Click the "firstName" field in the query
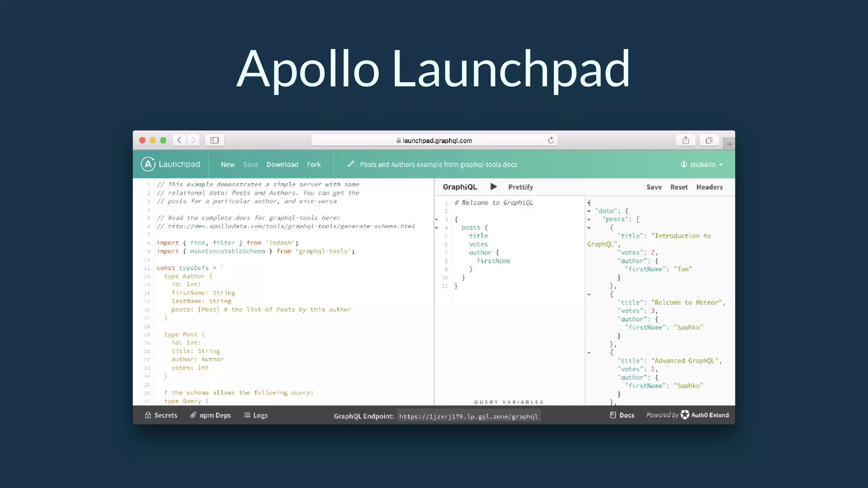The height and width of the screenshot is (488, 868). [x=493, y=261]
